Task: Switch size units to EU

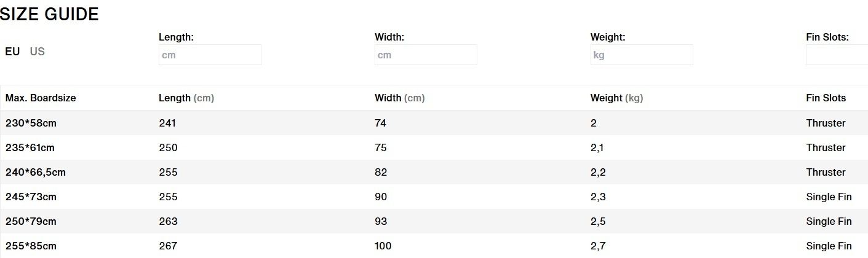Action: coord(12,52)
